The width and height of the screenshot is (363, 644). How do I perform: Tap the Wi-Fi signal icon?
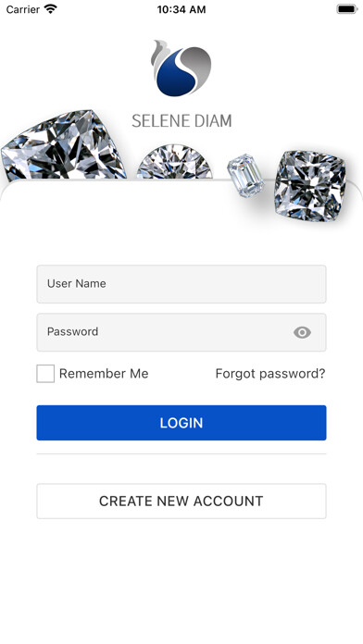[51, 9]
